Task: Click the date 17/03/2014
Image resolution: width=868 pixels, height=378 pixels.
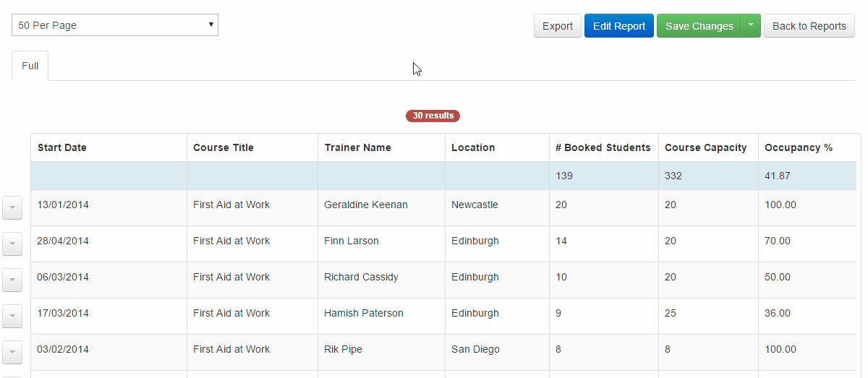Action: pyautogui.click(x=63, y=313)
